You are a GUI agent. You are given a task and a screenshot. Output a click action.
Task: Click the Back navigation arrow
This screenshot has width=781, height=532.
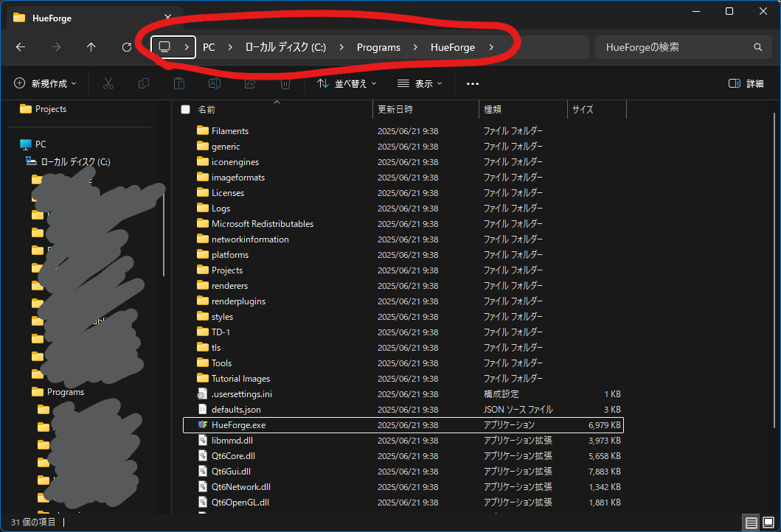pyautogui.click(x=21, y=47)
